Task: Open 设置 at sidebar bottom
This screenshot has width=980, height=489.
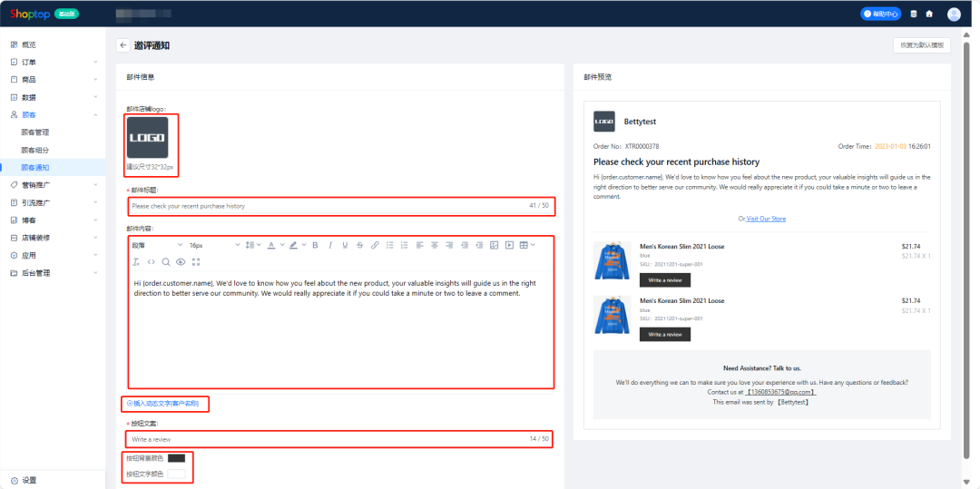Action: pyautogui.click(x=29, y=480)
